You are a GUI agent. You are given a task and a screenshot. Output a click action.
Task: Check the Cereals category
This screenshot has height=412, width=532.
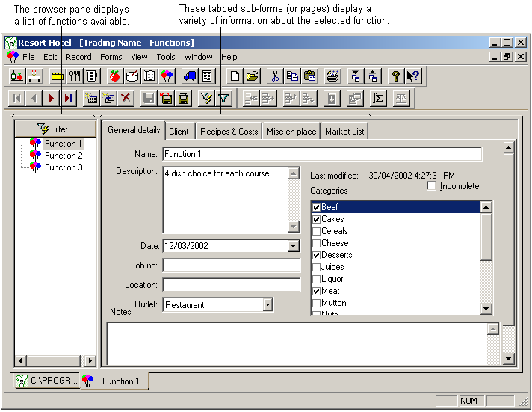(x=316, y=231)
